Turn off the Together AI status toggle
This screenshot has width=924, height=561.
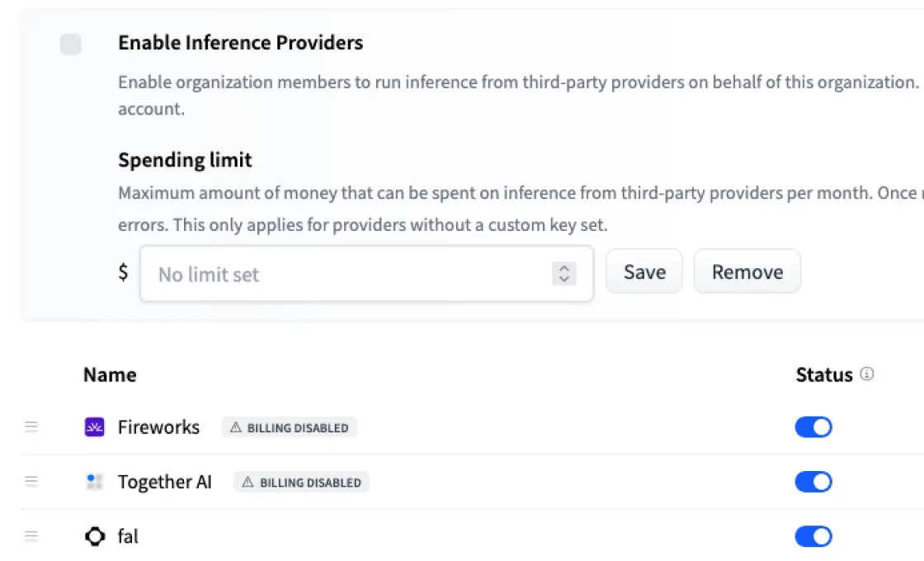pyautogui.click(x=813, y=481)
